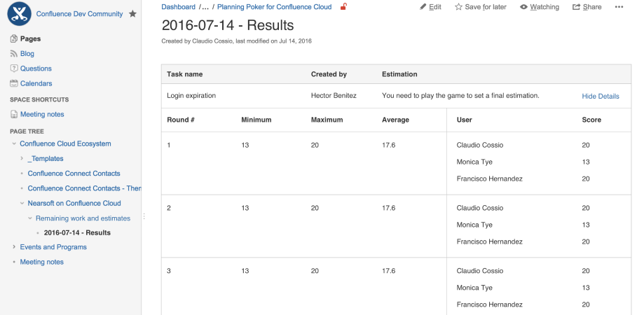644x315 pixels.
Task: Hide Details for Login expiration task
Action: pos(600,97)
